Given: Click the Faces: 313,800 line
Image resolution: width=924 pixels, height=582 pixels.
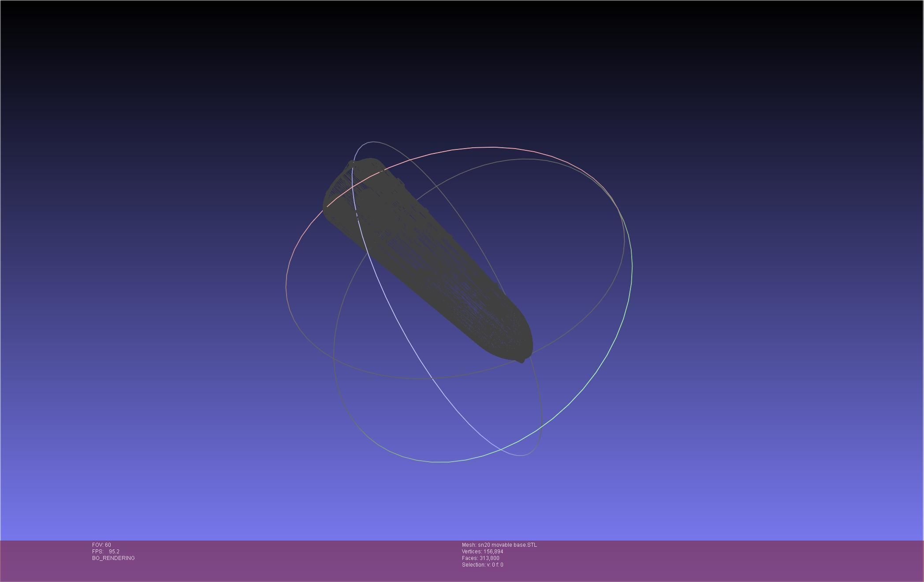Looking at the screenshot, I should click(481, 558).
